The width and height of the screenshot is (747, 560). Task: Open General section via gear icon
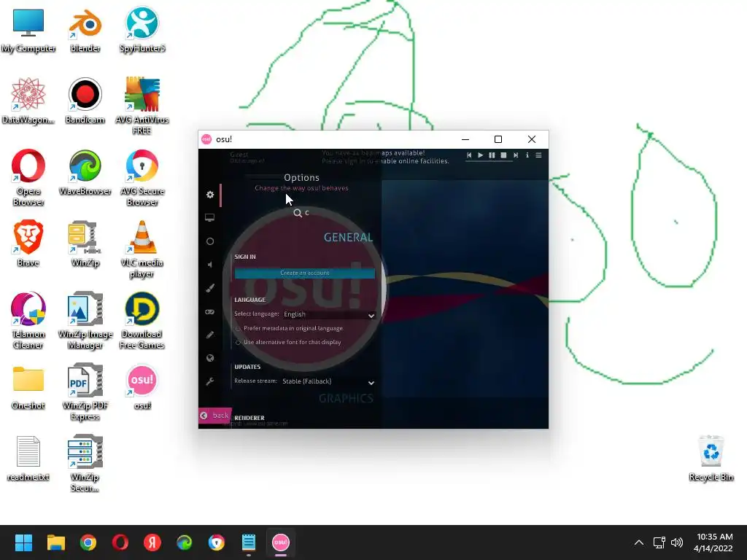pos(210,195)
